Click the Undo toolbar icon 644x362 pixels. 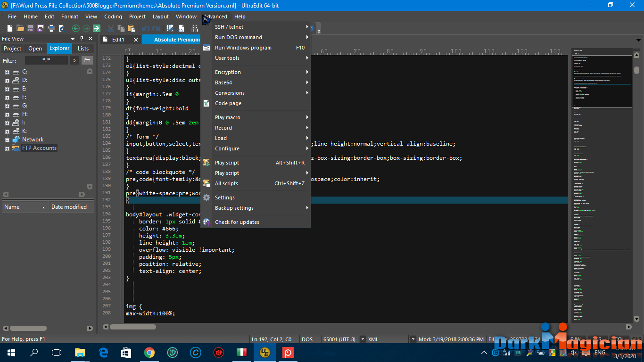145,28
